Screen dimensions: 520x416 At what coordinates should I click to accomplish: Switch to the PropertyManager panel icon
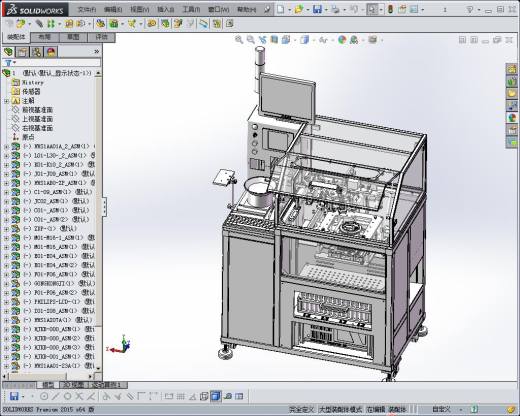(22, 52)
